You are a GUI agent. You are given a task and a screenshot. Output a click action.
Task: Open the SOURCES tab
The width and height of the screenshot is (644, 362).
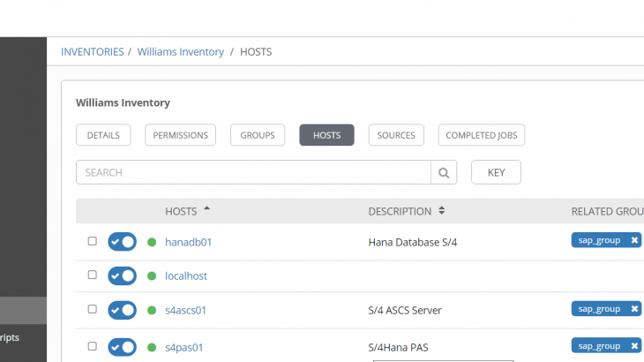pos(396,135)
